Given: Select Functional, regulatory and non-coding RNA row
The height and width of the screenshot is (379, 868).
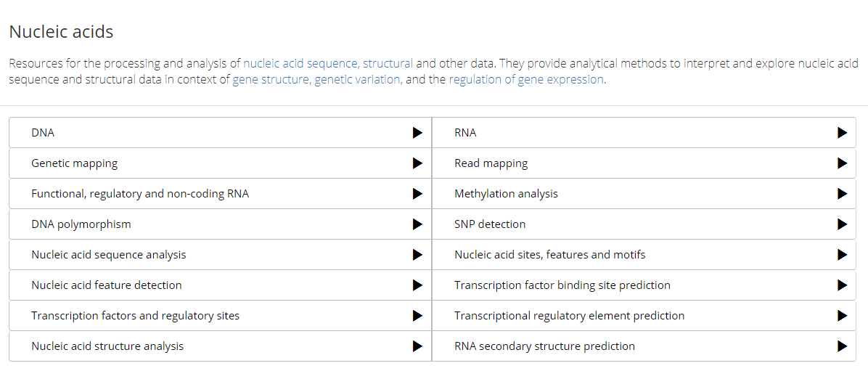Looking at the screenshot, I should click(x=140, y=194).
